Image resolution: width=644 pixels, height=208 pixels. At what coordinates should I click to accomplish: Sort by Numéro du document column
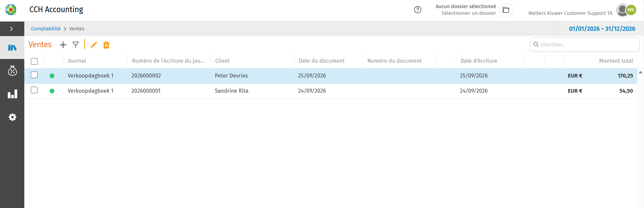coord(395,61)
